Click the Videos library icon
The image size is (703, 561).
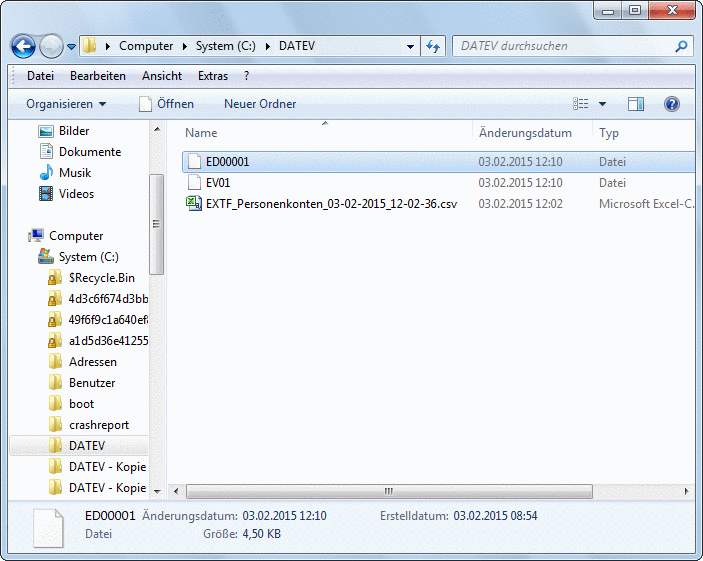point(46,194)
